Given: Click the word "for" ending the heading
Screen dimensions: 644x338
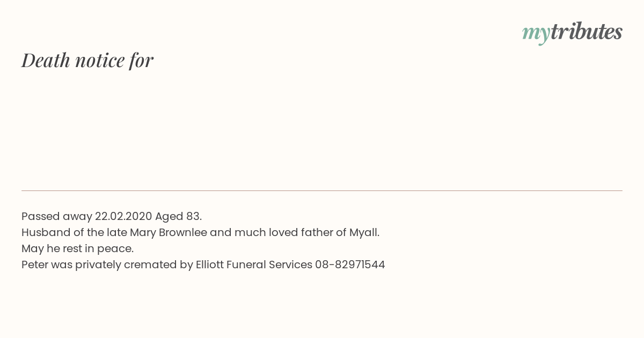Looking at the screenshot, I should coord(142,60).
